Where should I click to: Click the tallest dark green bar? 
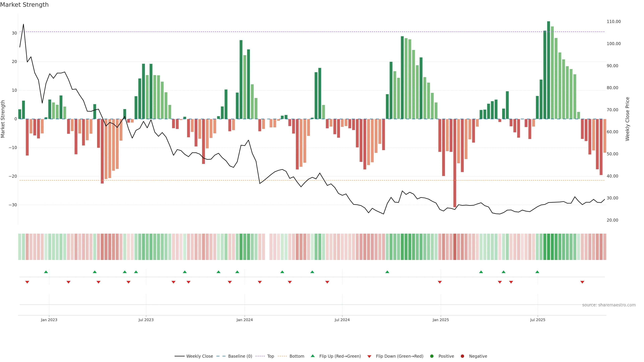[549, 70]
